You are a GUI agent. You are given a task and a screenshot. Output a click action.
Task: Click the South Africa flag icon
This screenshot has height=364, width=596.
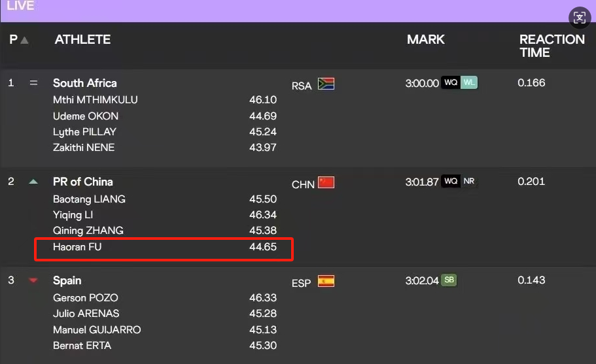click(326, 84)
